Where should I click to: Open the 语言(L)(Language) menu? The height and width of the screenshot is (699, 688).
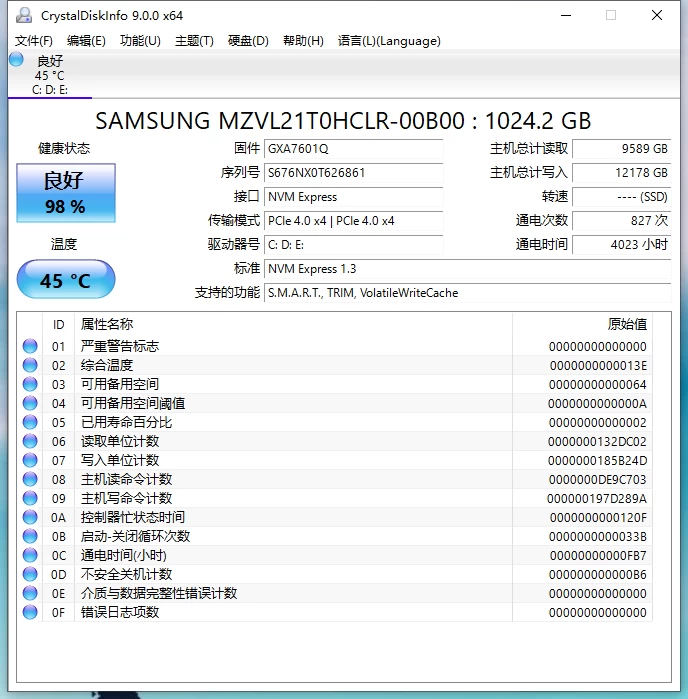point(389,41)
